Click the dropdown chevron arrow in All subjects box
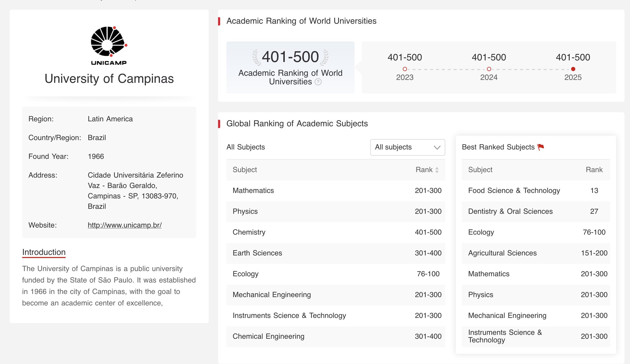 click(437, 147)
